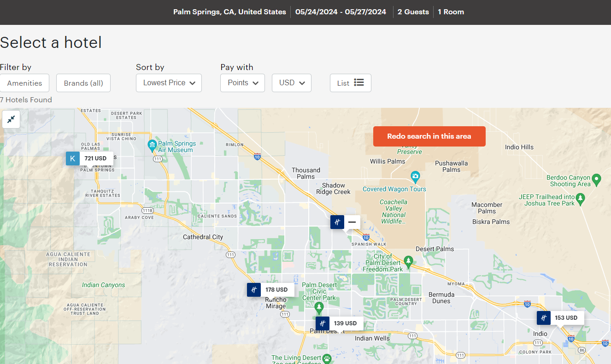Viewport: 611px width, 364px height.
Task: Click the Kimpton K marker in Downtown Palm Springs
Action: coord(72,158)
